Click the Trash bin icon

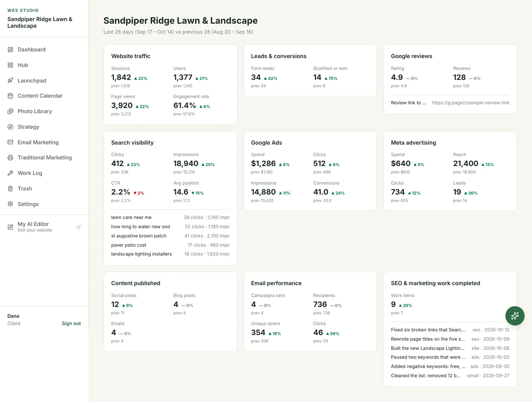10,189
